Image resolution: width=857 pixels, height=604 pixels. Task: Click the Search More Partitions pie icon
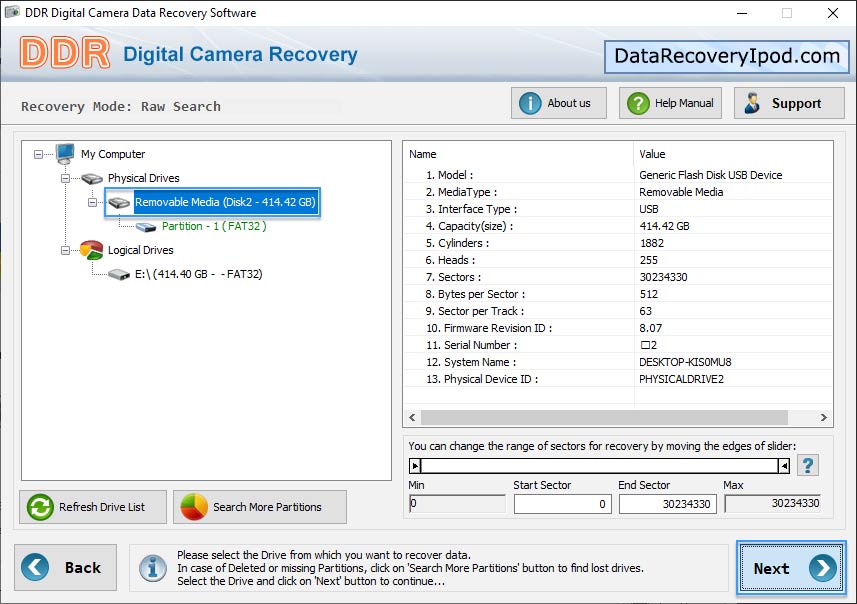(194, 507)
